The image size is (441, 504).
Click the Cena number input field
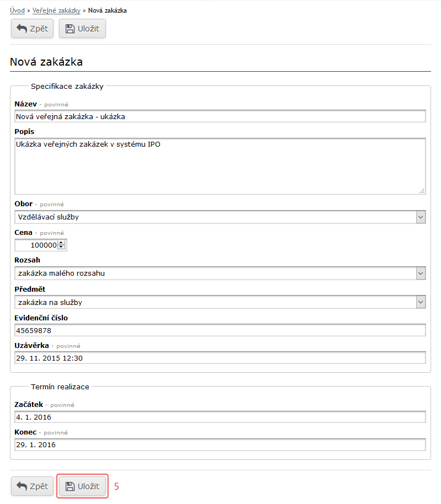tap(36, 245)
